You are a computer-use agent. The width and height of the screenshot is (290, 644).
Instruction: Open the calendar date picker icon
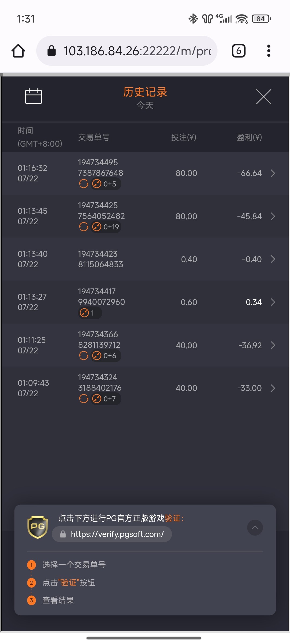click(x=34, y=96)
